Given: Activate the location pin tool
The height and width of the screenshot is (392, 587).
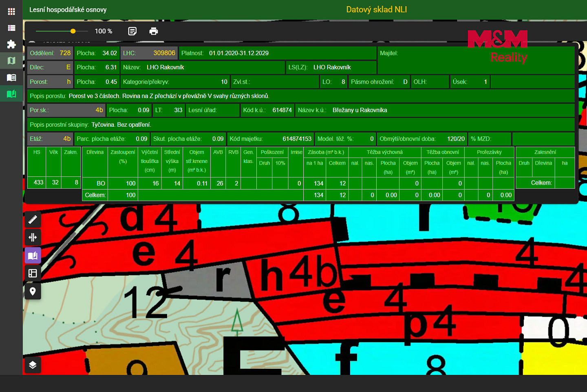Looking at the screenshot, I should coord(33,291).
